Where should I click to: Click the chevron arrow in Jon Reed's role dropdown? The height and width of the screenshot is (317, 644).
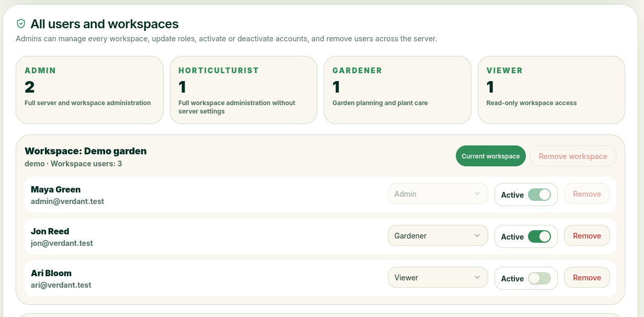(477, 236)
